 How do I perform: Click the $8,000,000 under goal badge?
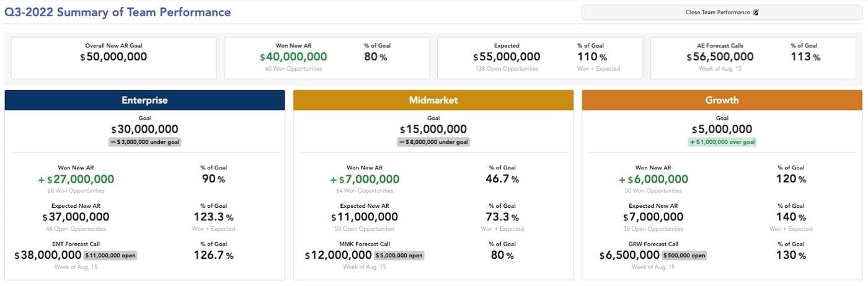(433, 142)
